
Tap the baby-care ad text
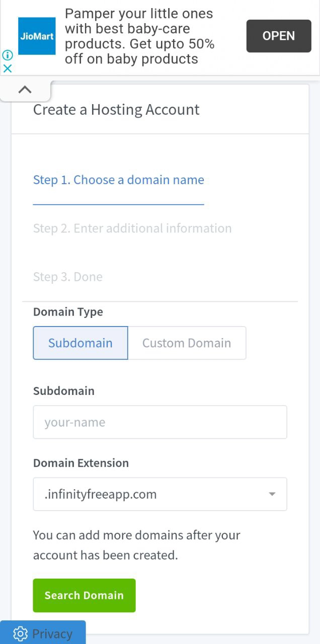point(139,36)
